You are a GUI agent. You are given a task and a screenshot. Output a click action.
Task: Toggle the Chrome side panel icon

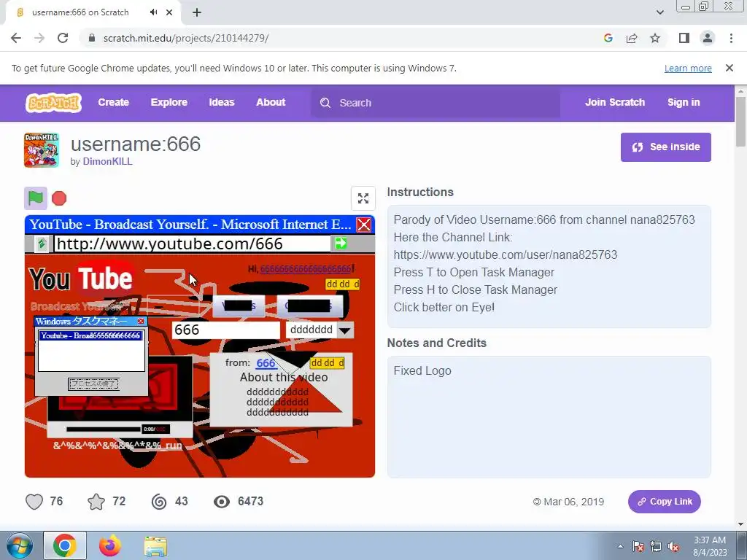684,38
